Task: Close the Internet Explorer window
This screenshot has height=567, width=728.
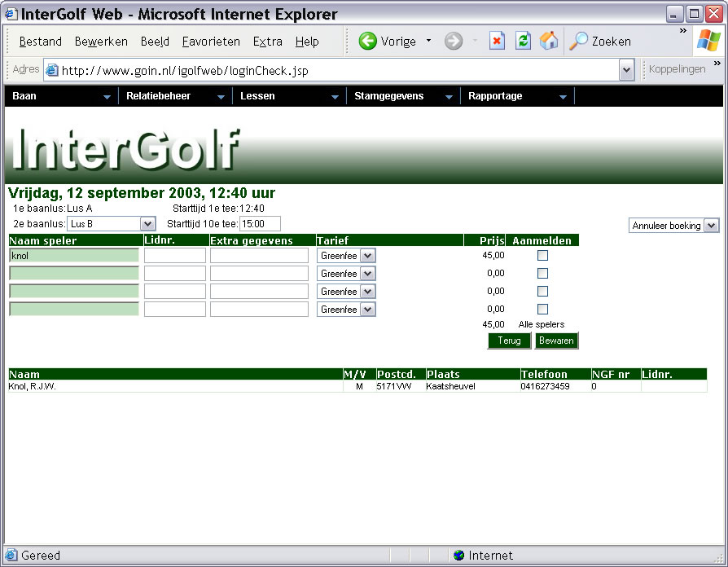Action: click(714, 14)
